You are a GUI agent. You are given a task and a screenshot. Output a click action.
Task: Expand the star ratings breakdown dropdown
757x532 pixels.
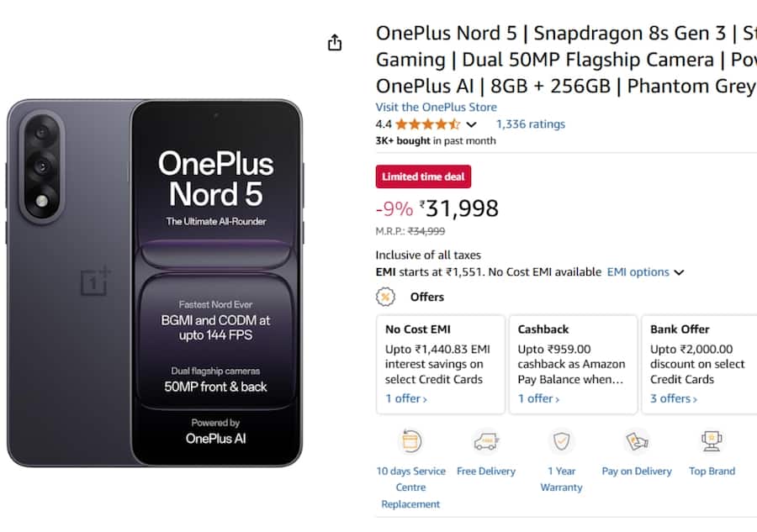[x=472, y=124]
